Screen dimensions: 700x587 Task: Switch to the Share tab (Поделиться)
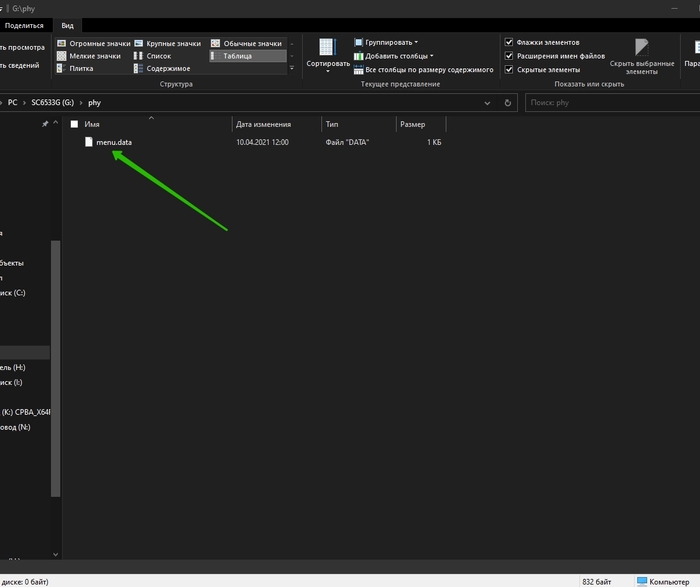click(24, 25)
